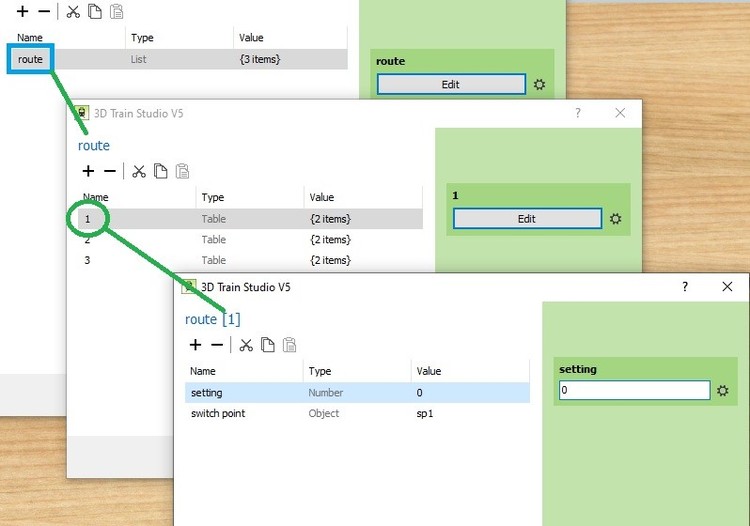Click the Number type cell of the setting row
The width and height of the screenshot is (750, 526).
tap(326, 393)
